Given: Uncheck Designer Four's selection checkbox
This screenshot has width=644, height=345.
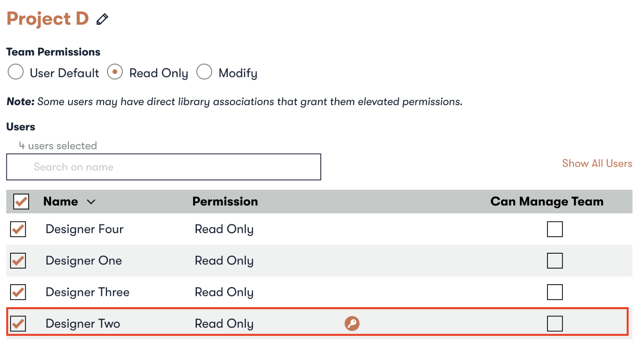Looking at the screenshot, I should pyautogui.click(x=18, y=229).
